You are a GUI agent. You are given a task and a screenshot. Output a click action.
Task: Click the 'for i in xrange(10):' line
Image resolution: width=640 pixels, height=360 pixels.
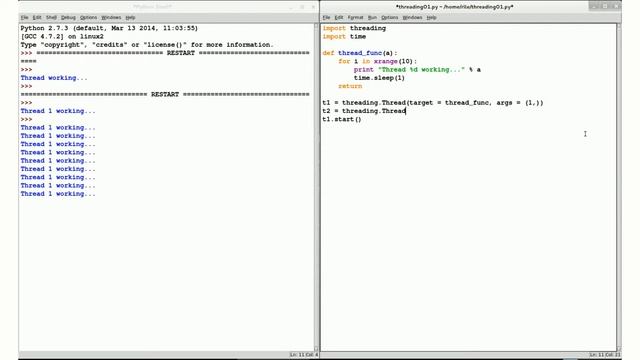(x=378, y=61)
